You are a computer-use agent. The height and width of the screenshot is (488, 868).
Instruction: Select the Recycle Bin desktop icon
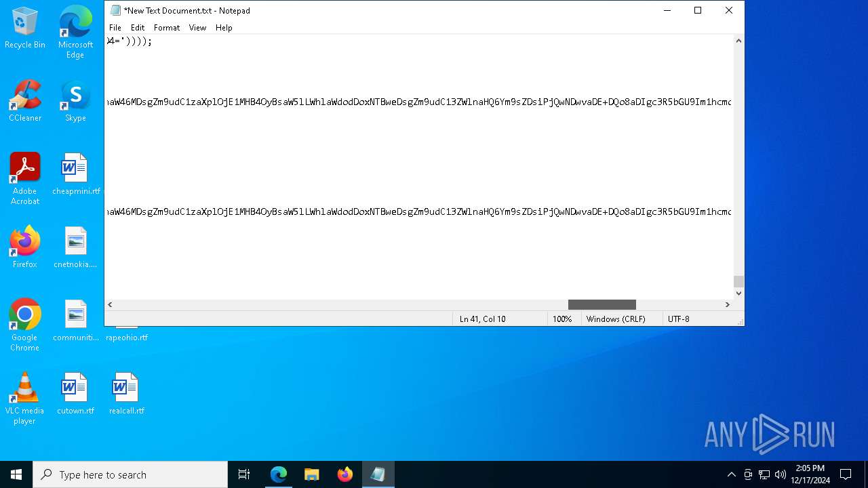[x=25, y=29]
